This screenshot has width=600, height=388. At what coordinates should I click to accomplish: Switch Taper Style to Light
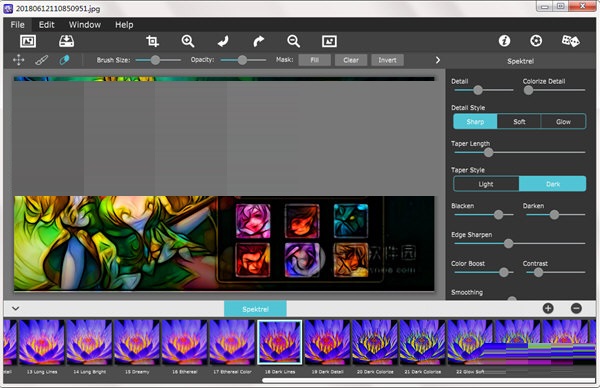(x=486, y=184)
